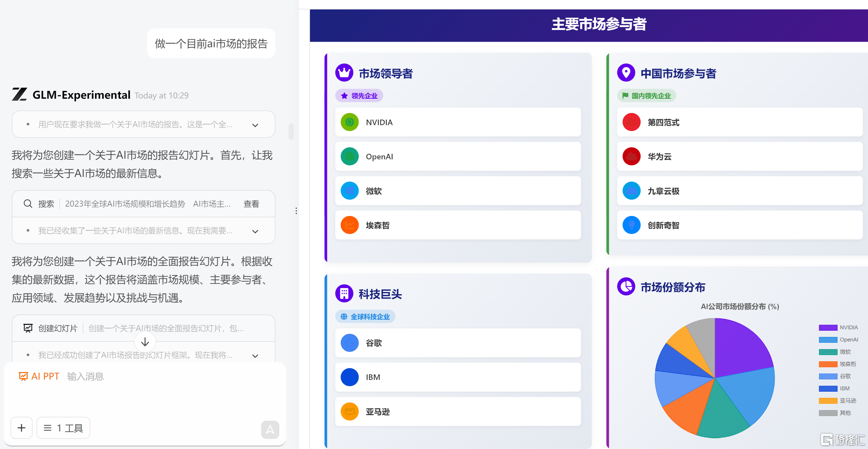Click the slideshow icon beside 创建幻灯片
The width and height of the screenshot is (868, 449).
click(28, 328)
